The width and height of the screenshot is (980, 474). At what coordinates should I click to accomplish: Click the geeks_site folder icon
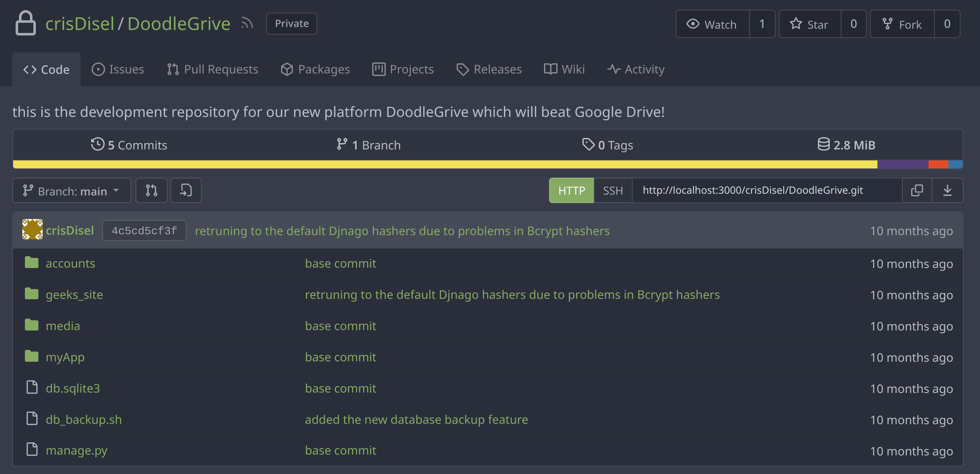click(32, 294)
